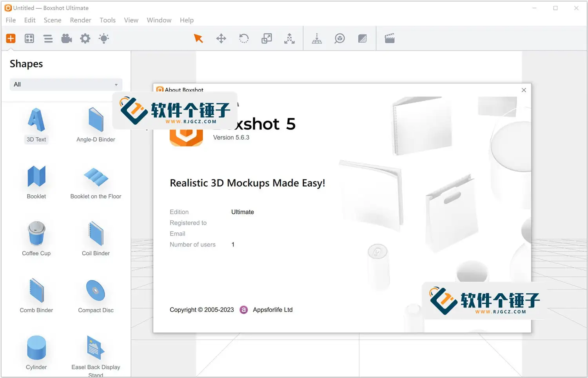Add the Booklet shape

(36, 182)
